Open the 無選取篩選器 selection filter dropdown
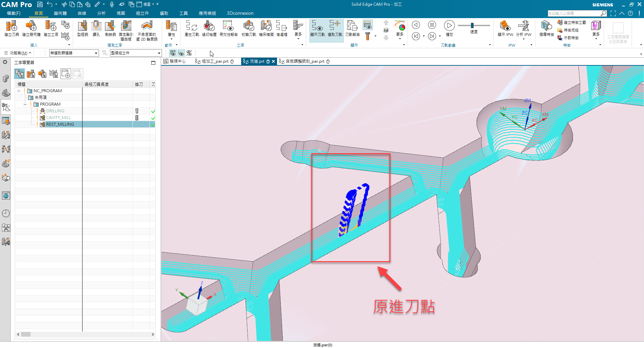This screenshot has height=348, width=644. pyautogui.click(x=74, y=53)
